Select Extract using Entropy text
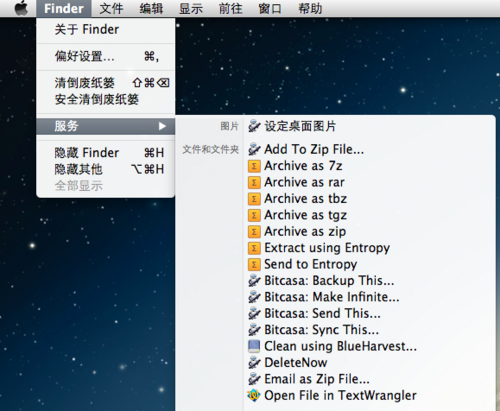The width and height of the screenshot is (500, 411). coord(327,248)
